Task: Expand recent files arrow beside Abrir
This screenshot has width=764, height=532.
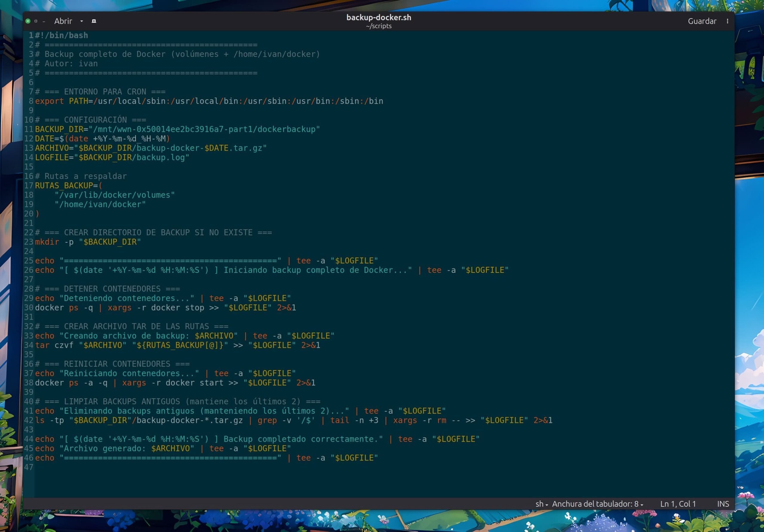Action: click(x=81, y=21)
